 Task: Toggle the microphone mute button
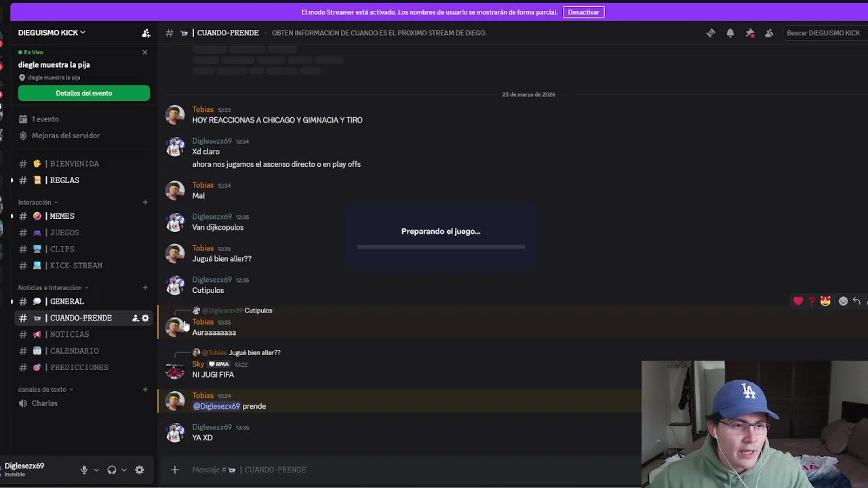point(84,470)
